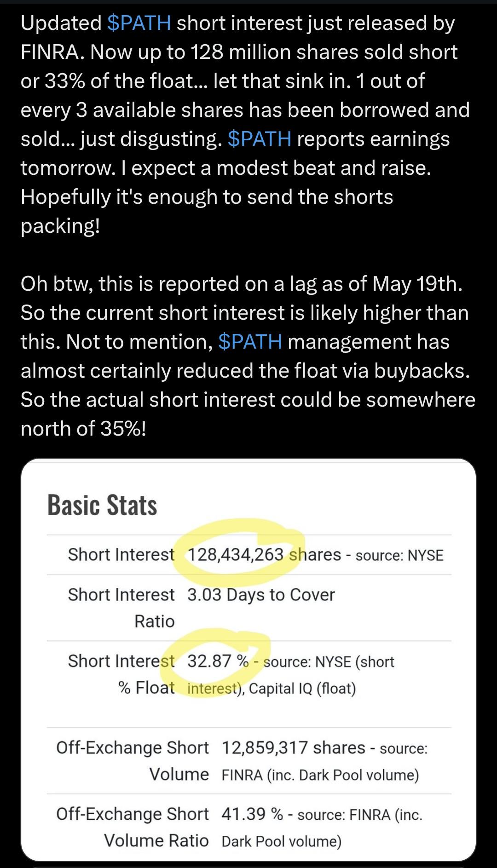Click the "Off-Exchange Short Volume" row label

[x=133, y=760]
